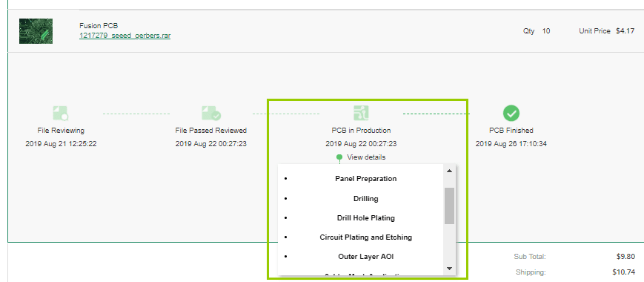Click the gray scrollbar thumb in the list
644x282 pixels.
point(449,206)
